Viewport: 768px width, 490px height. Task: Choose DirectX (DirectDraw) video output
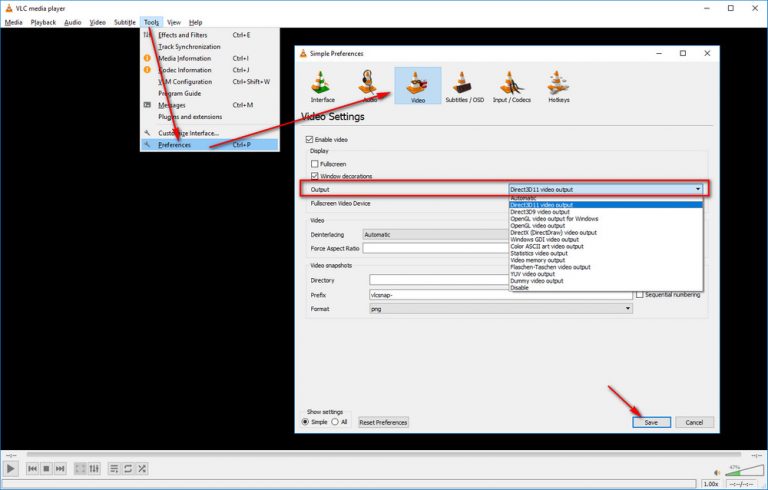point(606,233)
